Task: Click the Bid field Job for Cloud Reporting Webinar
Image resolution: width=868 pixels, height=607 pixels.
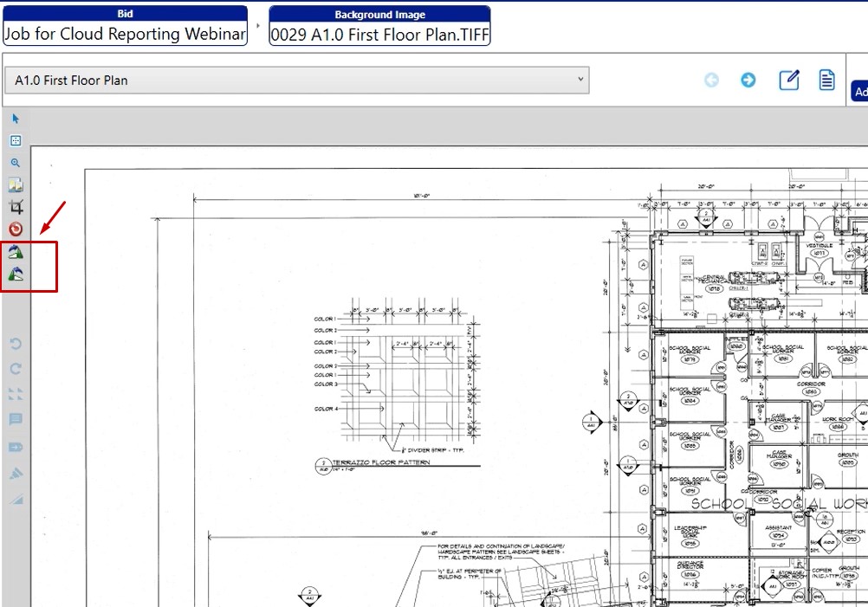Action: (x=125, y=34)
